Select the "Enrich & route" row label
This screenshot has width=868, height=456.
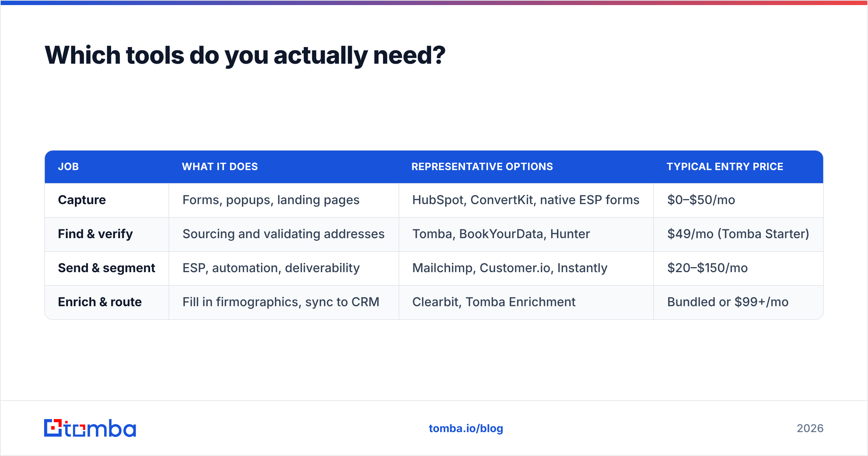(100, 302)
